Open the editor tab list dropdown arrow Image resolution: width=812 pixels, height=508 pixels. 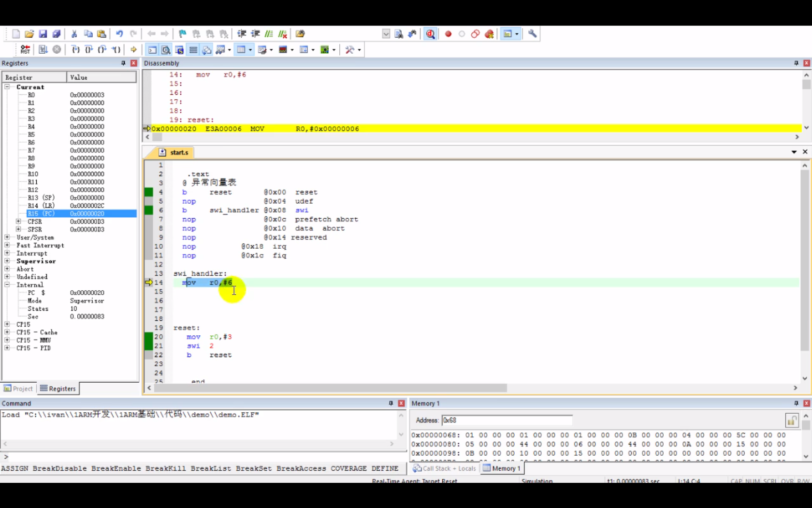[794, 152]
